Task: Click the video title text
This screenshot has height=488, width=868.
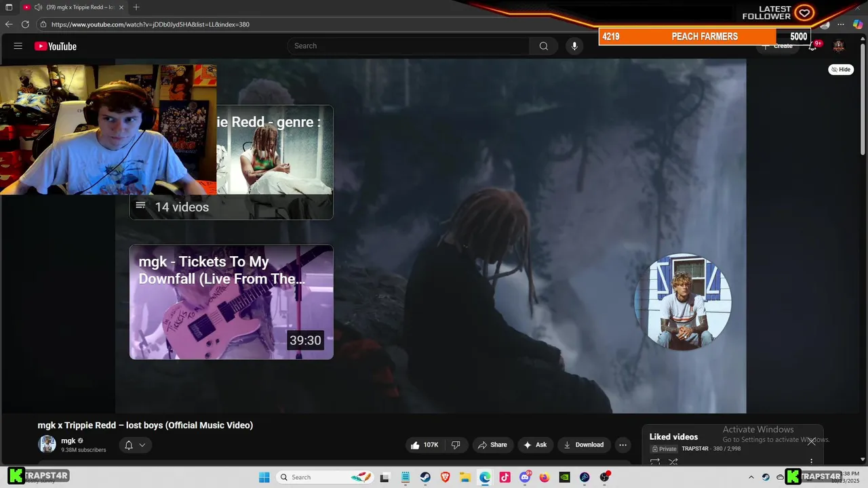Action: pyautogui.click(x=145, y=426)
